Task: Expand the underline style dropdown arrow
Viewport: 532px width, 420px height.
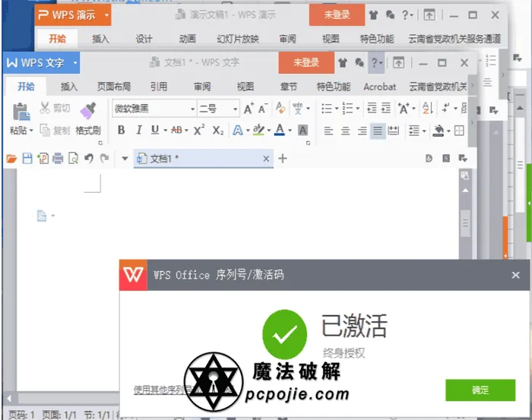Action: 165,130
